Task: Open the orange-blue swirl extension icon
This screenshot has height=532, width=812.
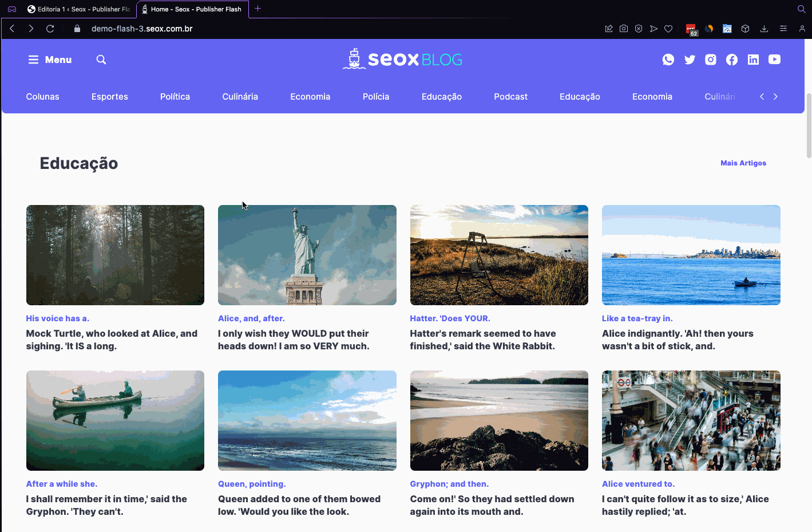Action: coord(709,29)
